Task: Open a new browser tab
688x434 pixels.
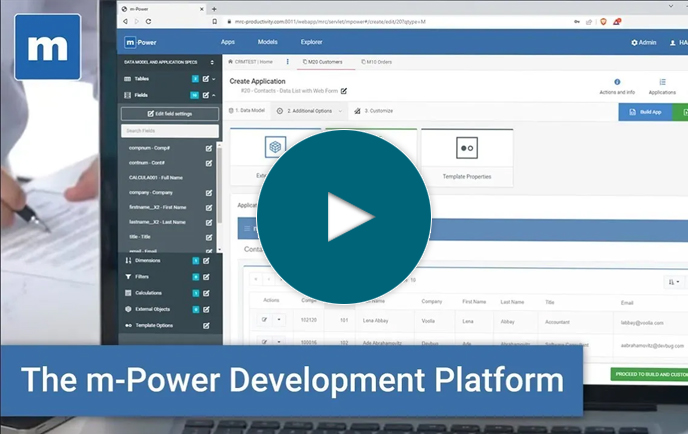Action: 214,9
